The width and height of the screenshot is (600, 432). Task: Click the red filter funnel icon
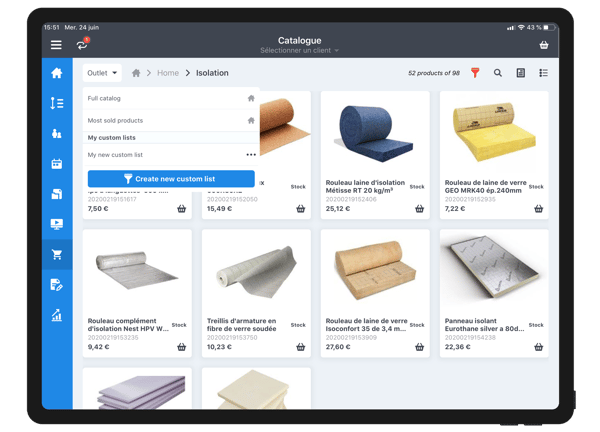point(475,73)
